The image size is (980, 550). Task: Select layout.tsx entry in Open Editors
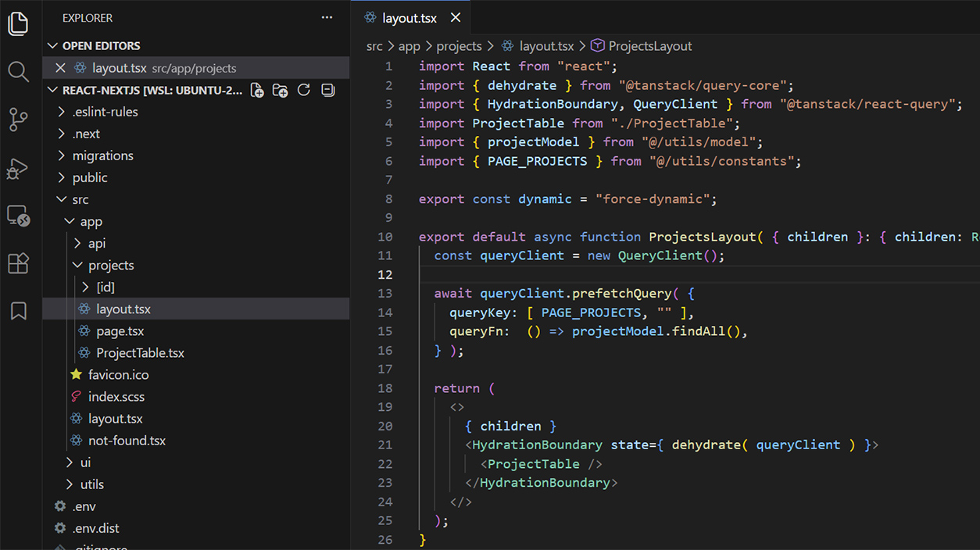click(x=196, y=68)
